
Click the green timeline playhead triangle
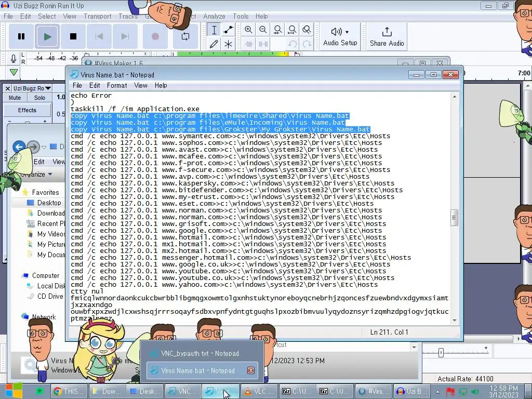(x=14, y=72)
